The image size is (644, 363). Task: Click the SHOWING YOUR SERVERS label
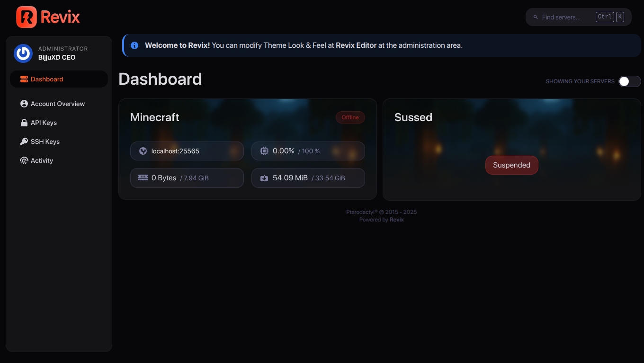tap(580, 81)
